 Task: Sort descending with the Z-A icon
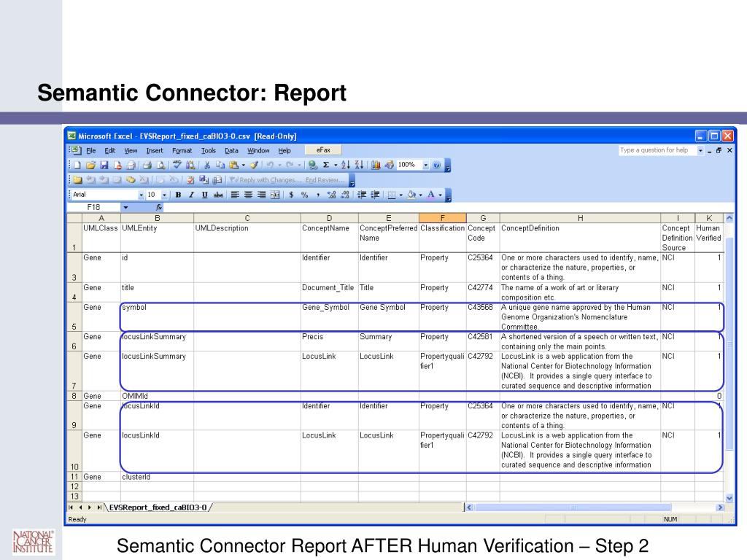(359, 166)
